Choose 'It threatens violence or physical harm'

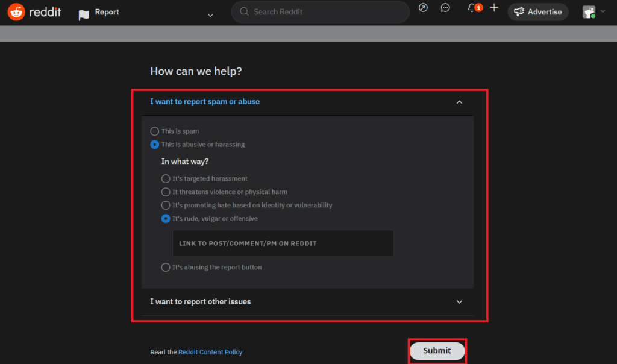click(166, 192)
